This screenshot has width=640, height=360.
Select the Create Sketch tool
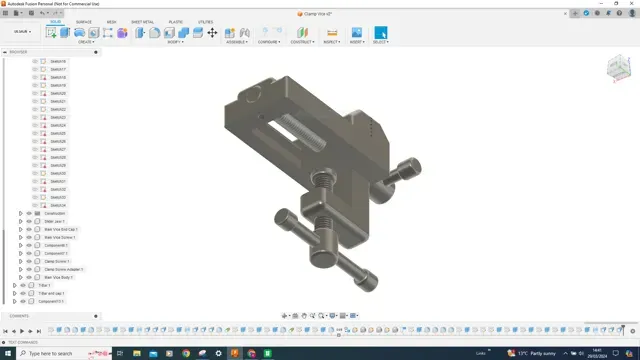tap(51, 33)
